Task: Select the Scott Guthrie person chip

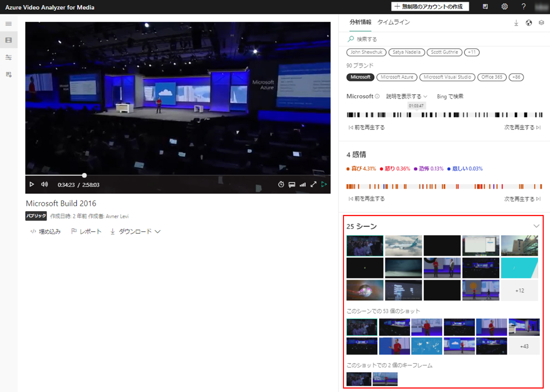Action: pyautogui.click(x=444, y=52)
